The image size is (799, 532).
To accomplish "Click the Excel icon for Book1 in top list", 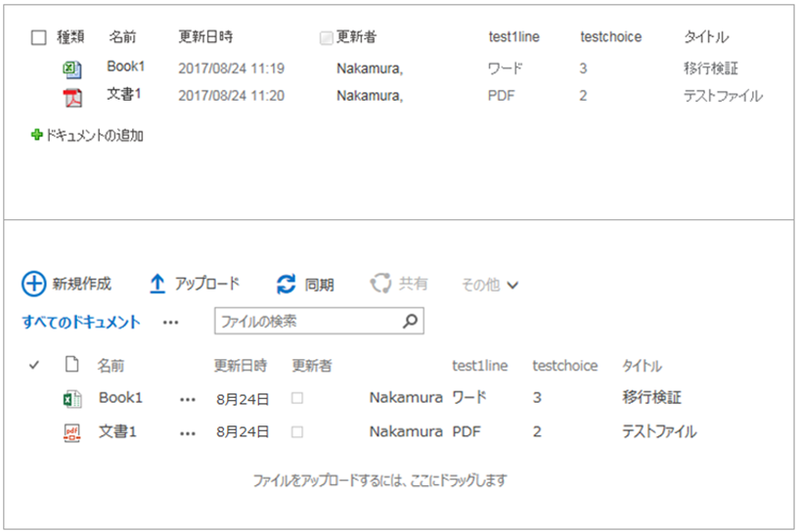I will pyautogui.click(x=72, y=69).
